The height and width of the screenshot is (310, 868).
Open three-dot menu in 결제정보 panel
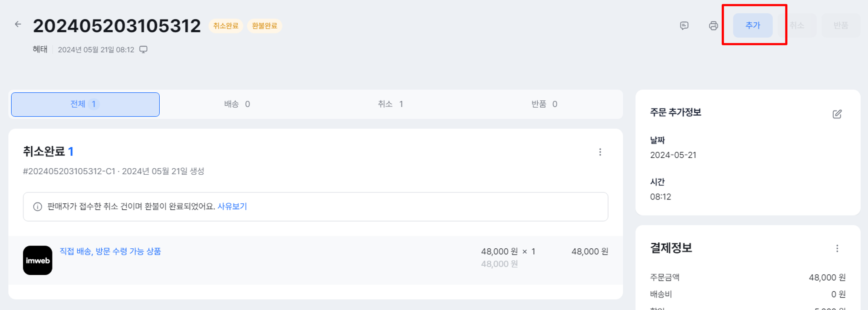[x=837, y=248]
